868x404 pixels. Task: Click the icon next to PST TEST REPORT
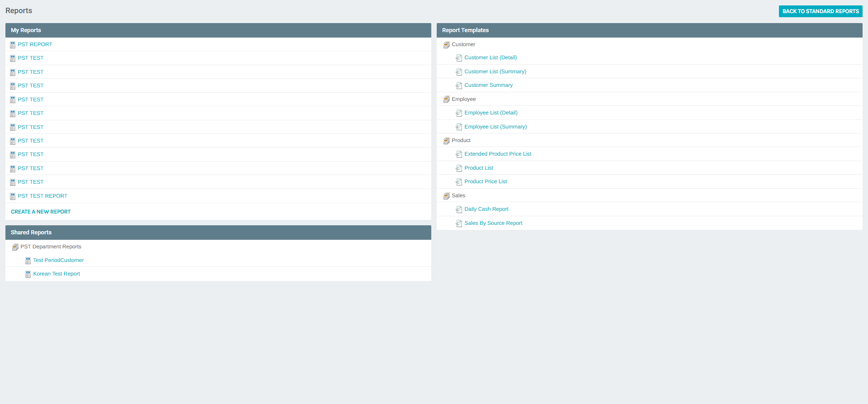click(13, 196)
